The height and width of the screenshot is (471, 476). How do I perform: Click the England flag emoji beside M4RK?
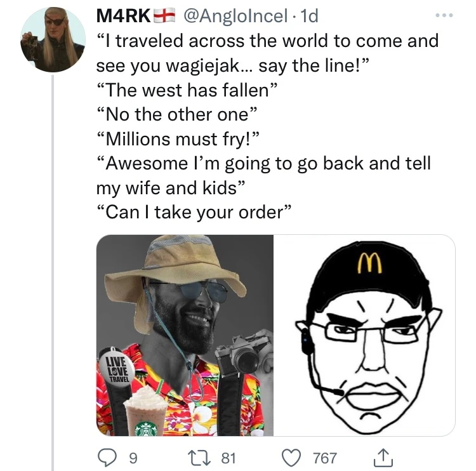coord(164,15)
